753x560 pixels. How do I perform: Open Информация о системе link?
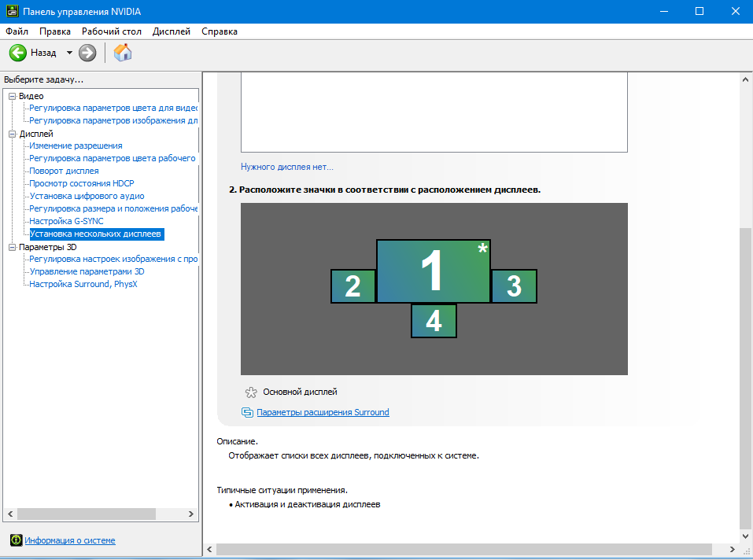click(x=70, y=540)
